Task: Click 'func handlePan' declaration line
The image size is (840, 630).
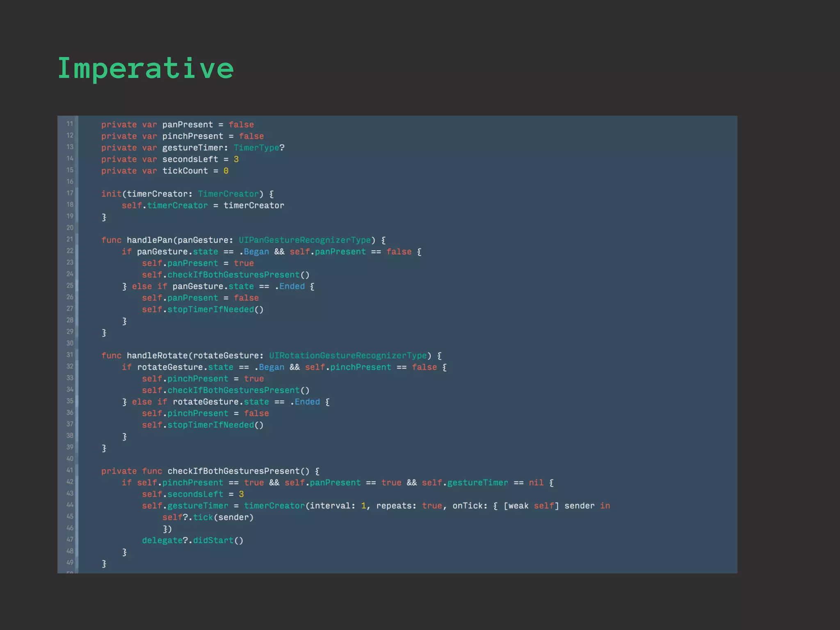Action: (244, 240)
